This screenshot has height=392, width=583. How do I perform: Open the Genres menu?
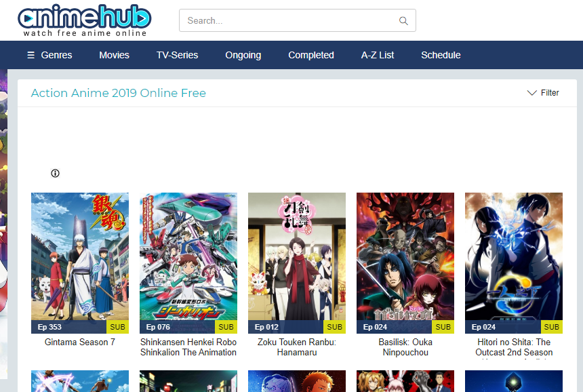56,55
